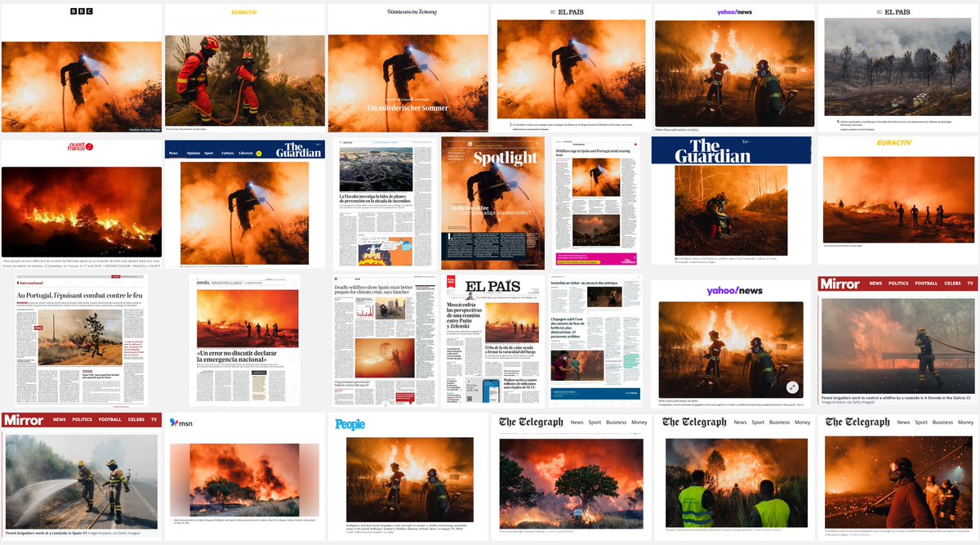
Task: Open Ouest-France burning hillside photo
Action: [x=82, y=211]
